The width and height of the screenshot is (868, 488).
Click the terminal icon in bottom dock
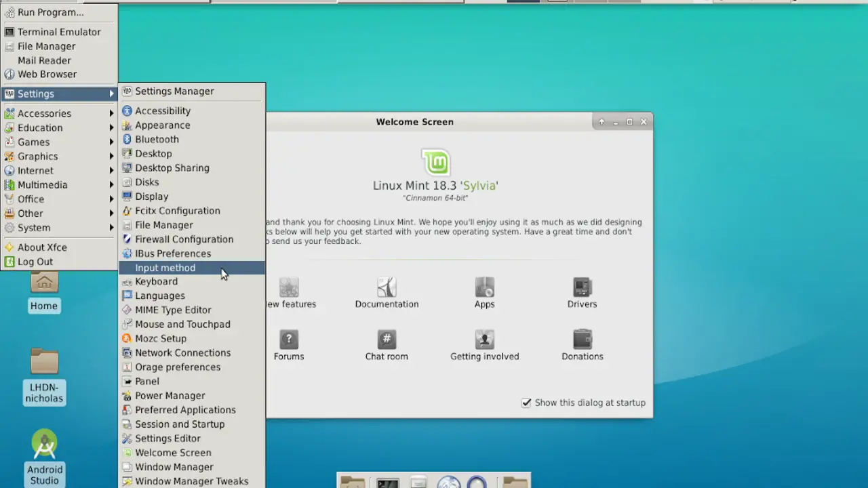[x=388, y=482]
